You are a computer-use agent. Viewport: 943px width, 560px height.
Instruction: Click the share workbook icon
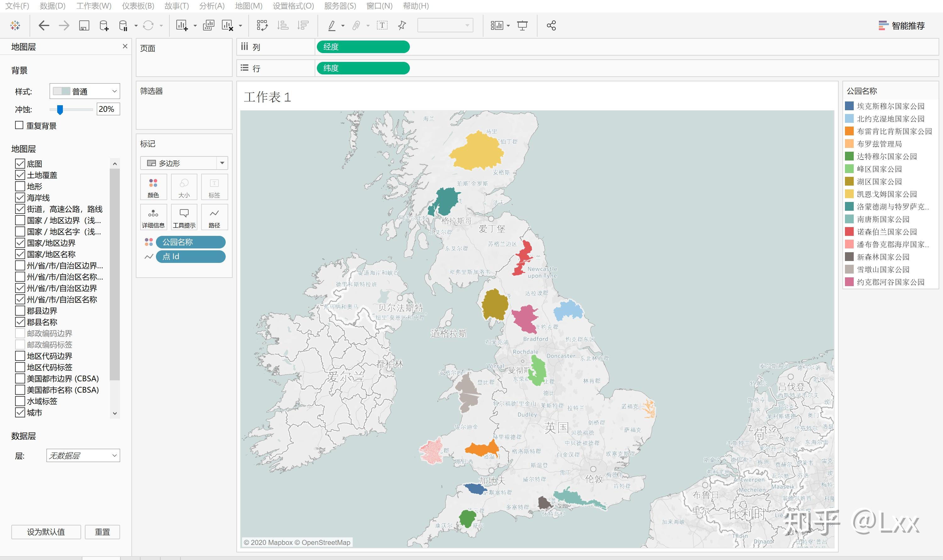(551, 26)
